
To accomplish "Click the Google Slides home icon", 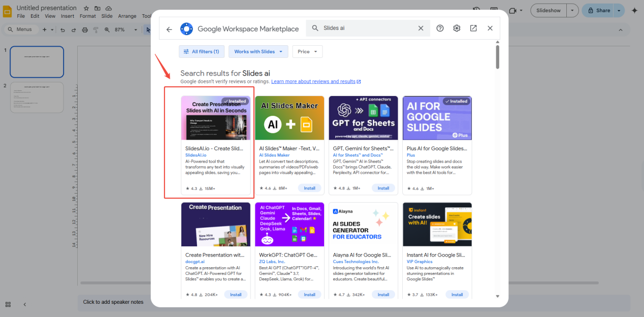I will coord(7,11).
